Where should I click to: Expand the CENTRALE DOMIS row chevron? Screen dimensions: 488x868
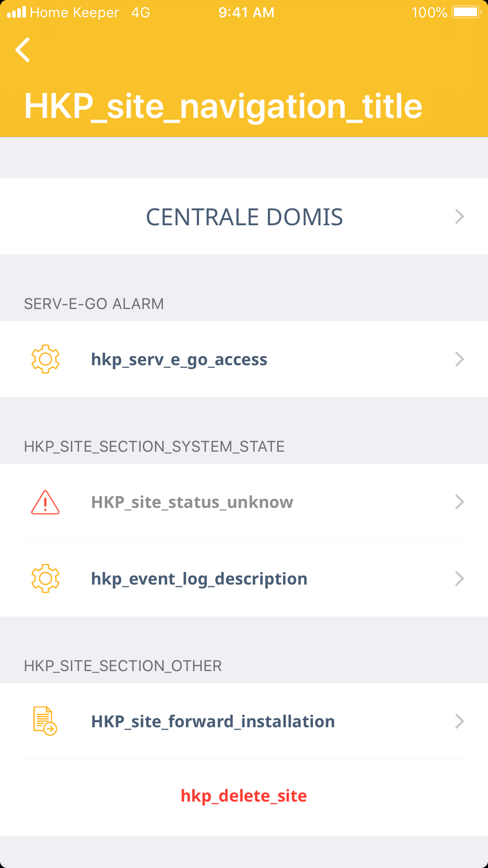pos(459,217)
